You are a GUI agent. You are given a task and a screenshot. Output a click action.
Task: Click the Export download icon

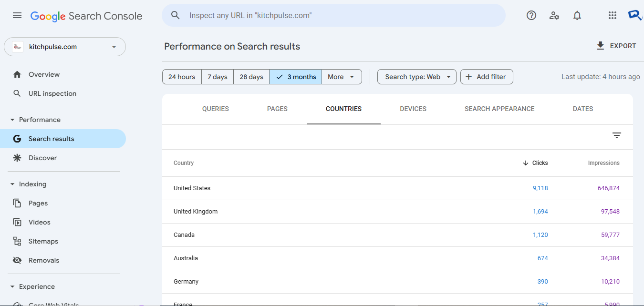[x=601, y=46]
